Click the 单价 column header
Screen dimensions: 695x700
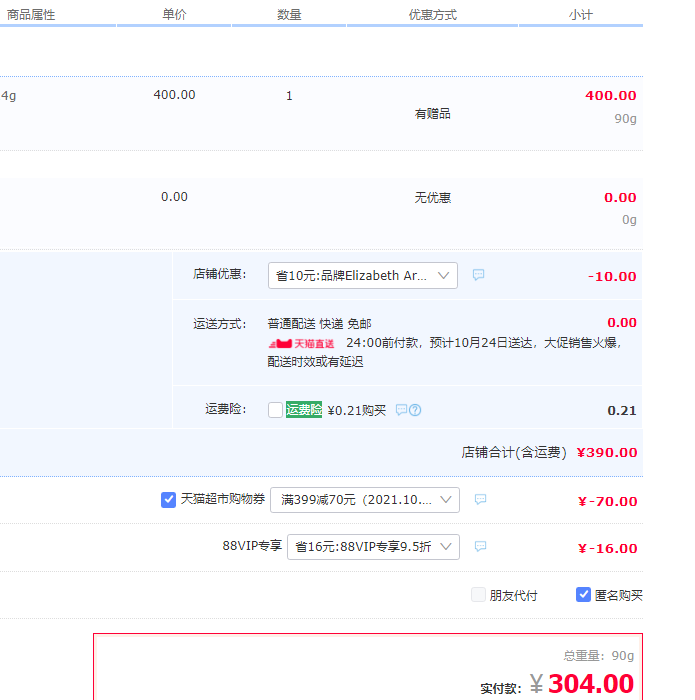pyautogui.click(x=174, y=15)
